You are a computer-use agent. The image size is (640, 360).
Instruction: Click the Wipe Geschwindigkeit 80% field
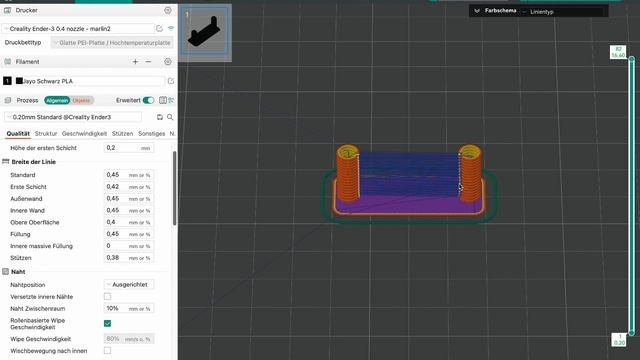click(129, 339)
